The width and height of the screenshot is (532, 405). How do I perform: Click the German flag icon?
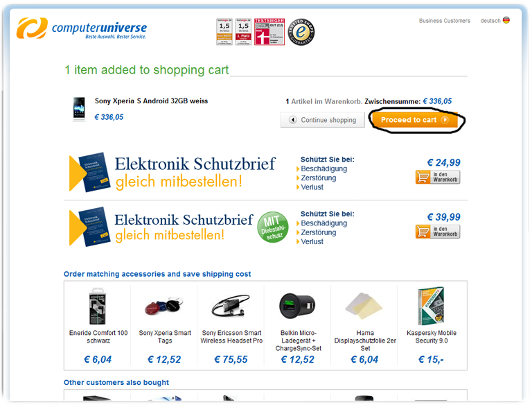tap(506, 20)
